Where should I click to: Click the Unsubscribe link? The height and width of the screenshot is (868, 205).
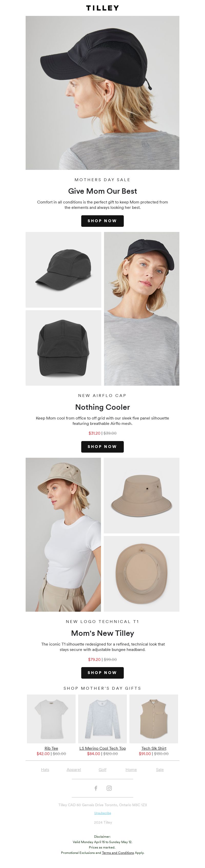click(102, 813)
